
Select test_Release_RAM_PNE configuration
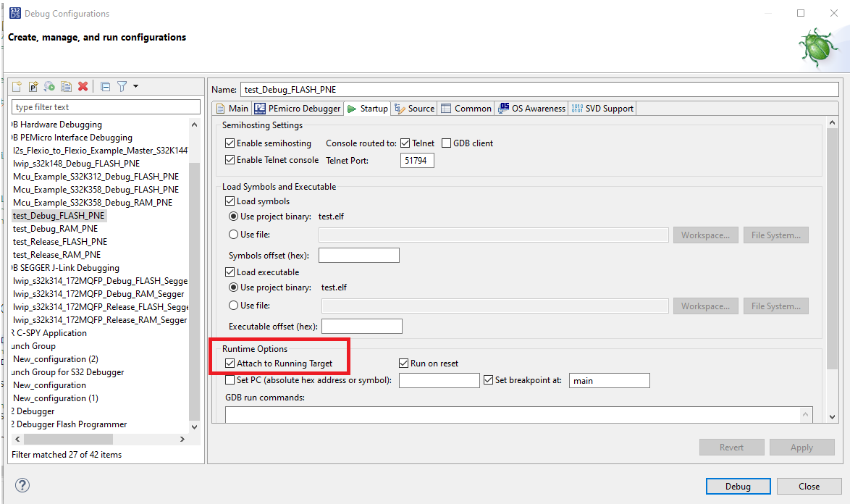(x=57, y=255)
